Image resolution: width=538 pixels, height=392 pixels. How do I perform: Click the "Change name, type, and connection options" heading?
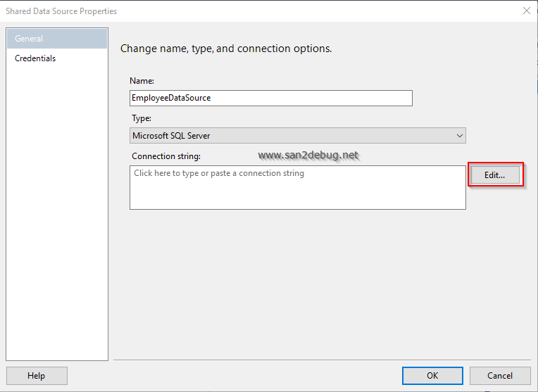coord(226,49)
